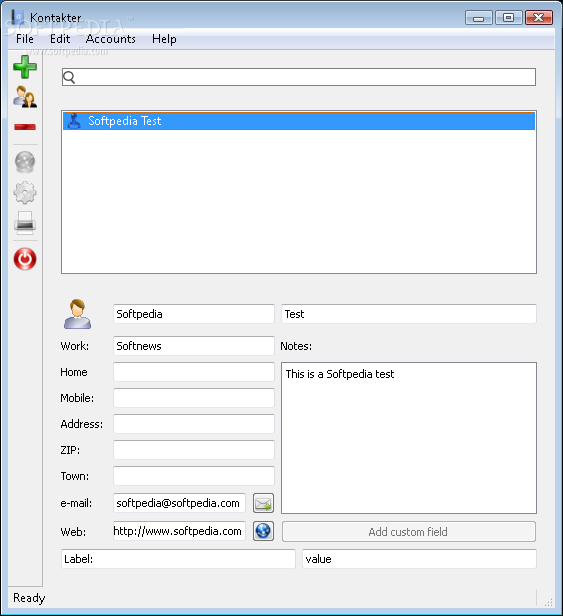563x616 pixels.
Task: Click the grey globe sync icon
Action: (25, 162)
